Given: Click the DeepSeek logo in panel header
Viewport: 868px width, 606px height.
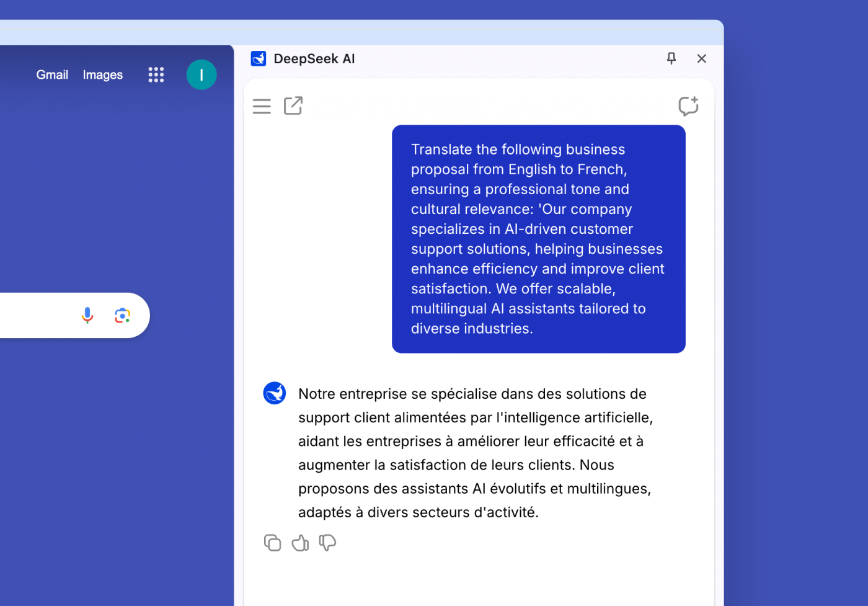Looking at the screenshot, I should 259,59.
